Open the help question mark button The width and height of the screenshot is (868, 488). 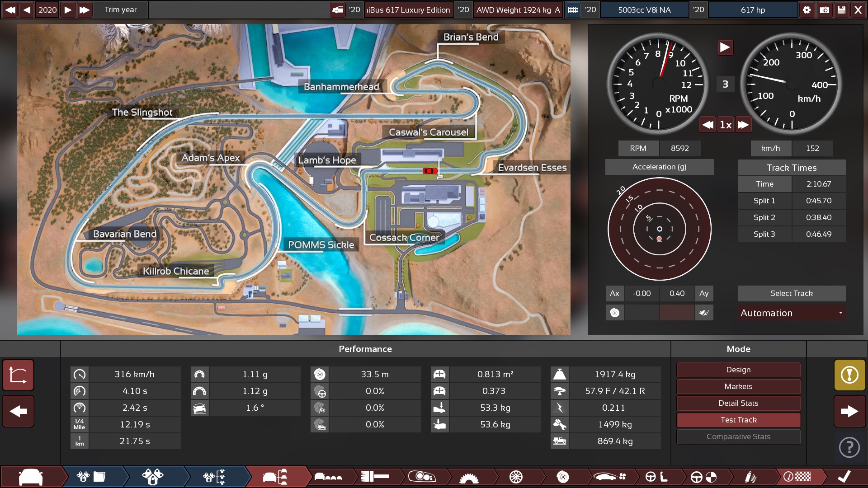click(x=849, y=447)
